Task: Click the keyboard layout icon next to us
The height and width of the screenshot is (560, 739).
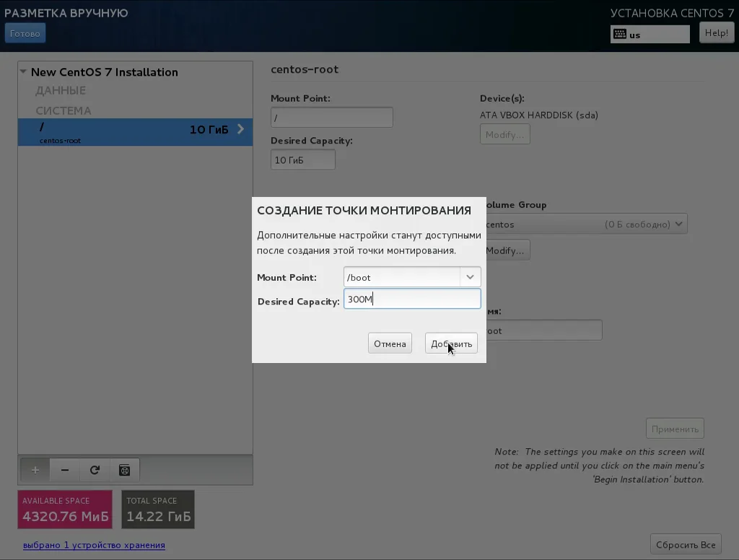Action: point(620,34)
